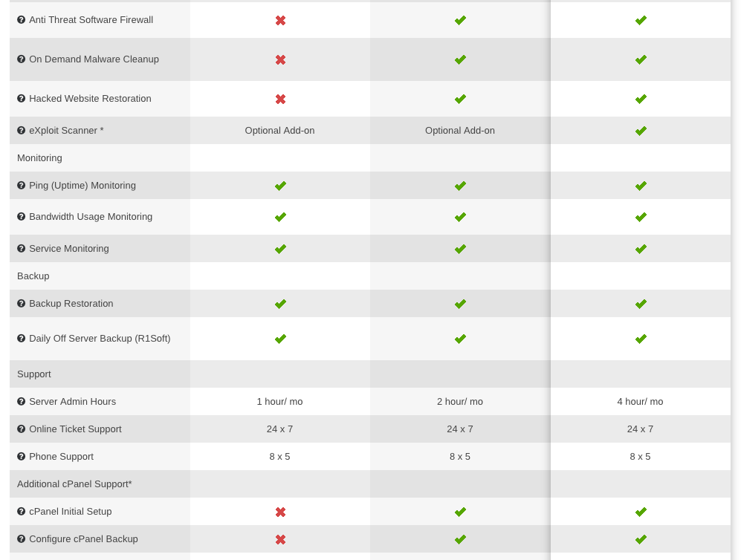
Task: Click help icon beside Backup Restoration
Action: 22,303
